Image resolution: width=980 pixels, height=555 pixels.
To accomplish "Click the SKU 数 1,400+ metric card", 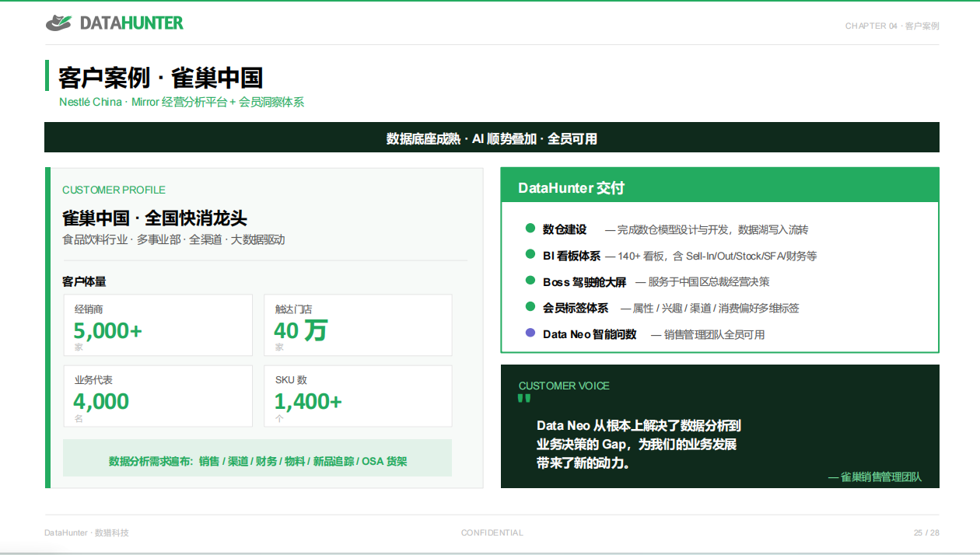I will (x=358, y=396).
